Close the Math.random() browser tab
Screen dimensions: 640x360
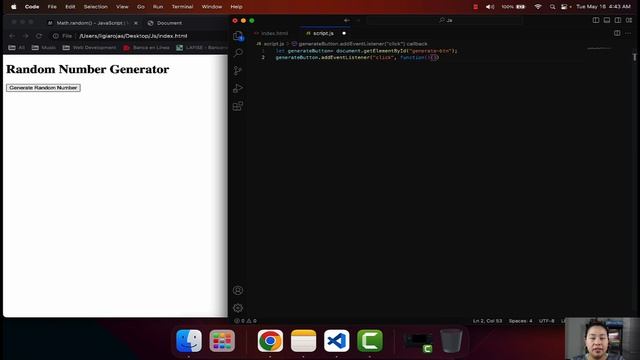click(x=136, y=23)
